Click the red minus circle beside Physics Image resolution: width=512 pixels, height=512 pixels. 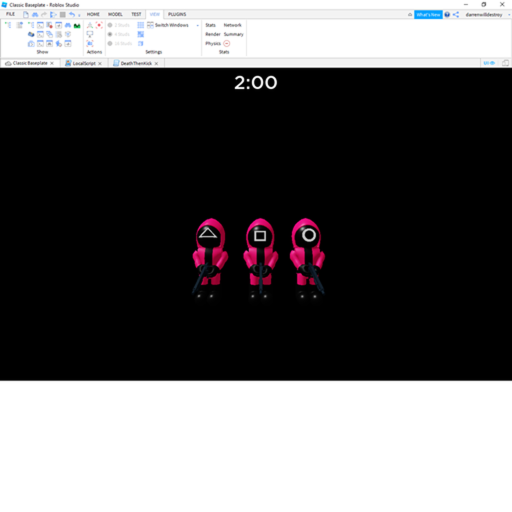tap(227, 43)
